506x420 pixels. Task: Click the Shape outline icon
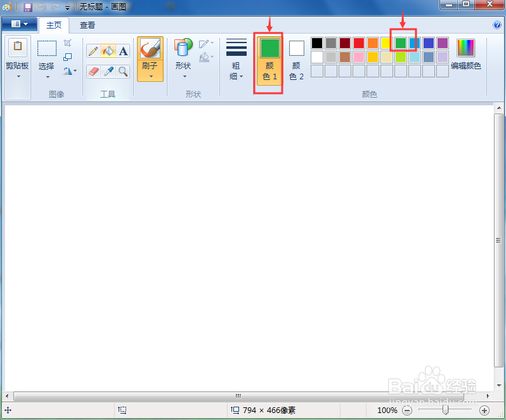204,44
